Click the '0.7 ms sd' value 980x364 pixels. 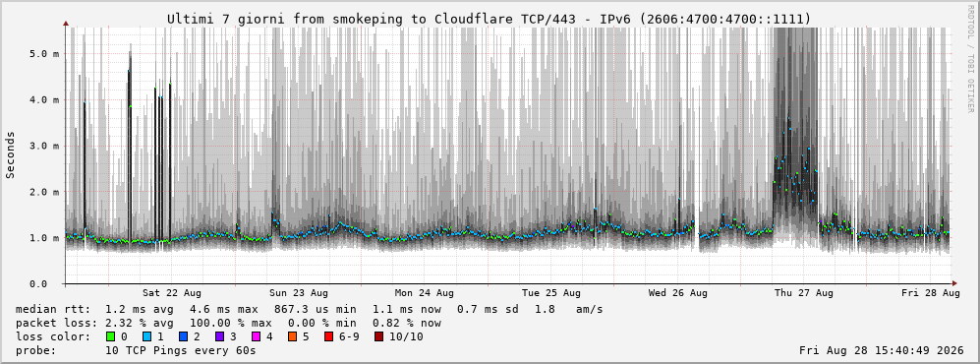tap(487, 310)
